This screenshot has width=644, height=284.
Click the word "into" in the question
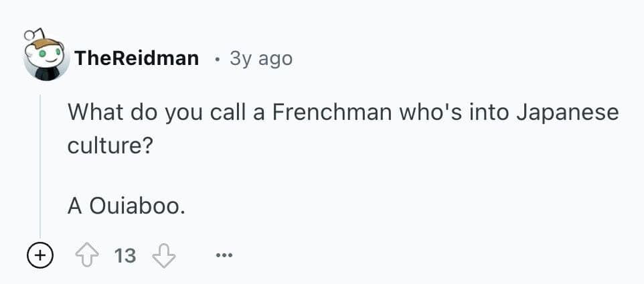pos(489,112)
